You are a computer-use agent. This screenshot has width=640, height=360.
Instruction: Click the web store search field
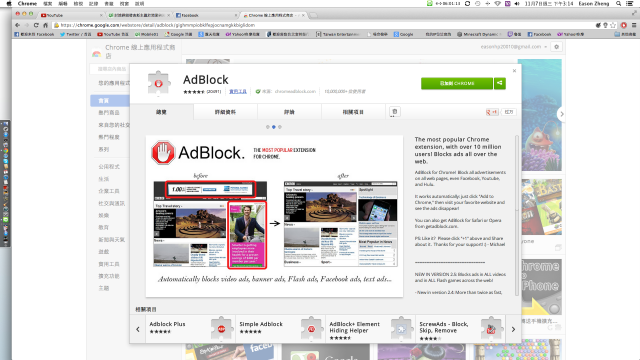(x=110, y=69)
